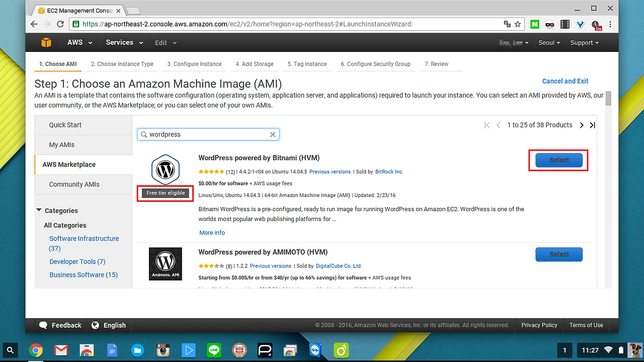Open Files app from the shelf
This screenshot has height=362, width=644.
(137, 350)
